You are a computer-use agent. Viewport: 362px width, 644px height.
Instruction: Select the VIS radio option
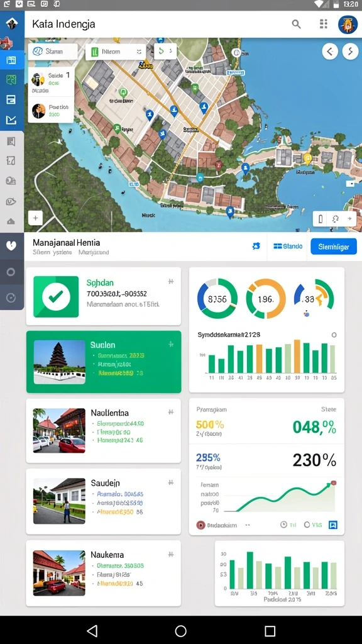(x=313, y=525)
